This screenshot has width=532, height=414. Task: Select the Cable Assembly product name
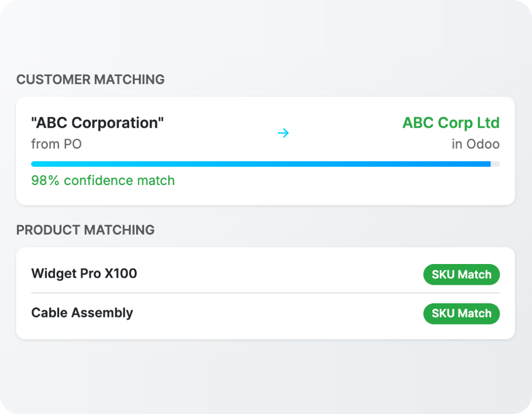[82, 313]
